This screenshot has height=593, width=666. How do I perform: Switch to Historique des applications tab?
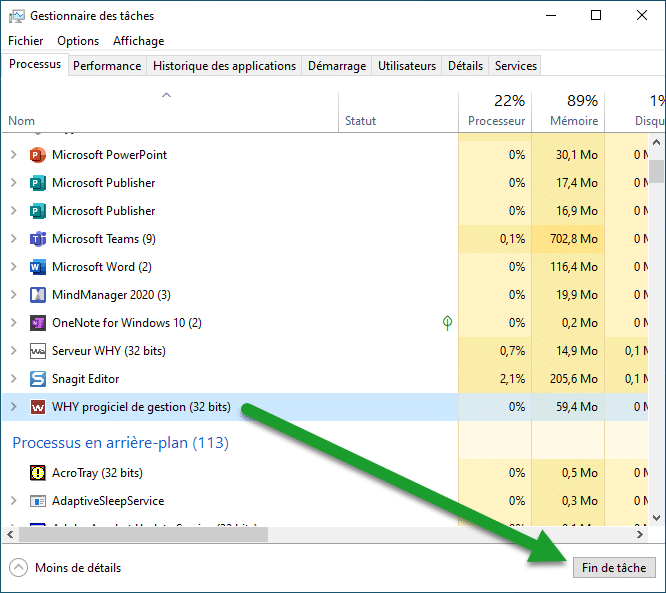(x=224, y=66)
